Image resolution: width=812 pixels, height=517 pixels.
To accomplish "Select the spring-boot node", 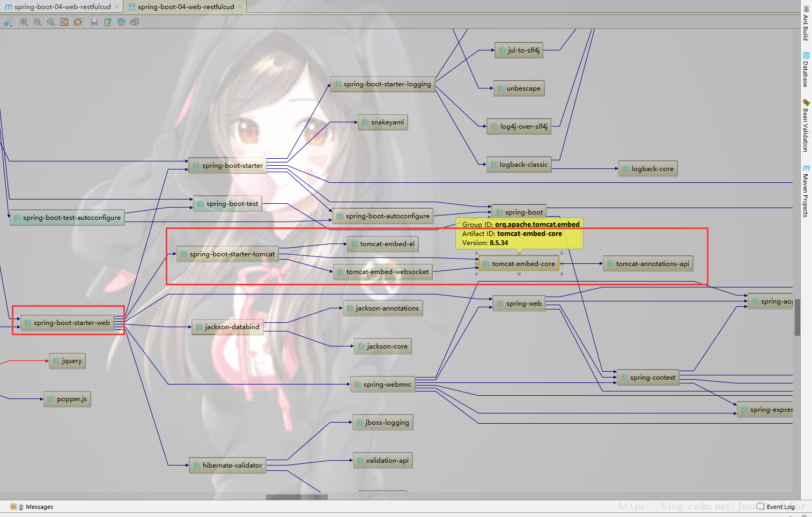I will click(519, 212).
